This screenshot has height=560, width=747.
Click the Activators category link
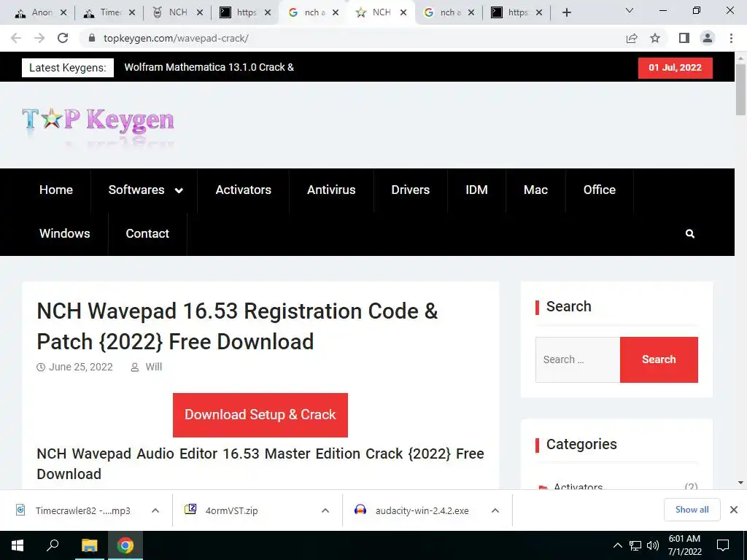pos(578,487)
